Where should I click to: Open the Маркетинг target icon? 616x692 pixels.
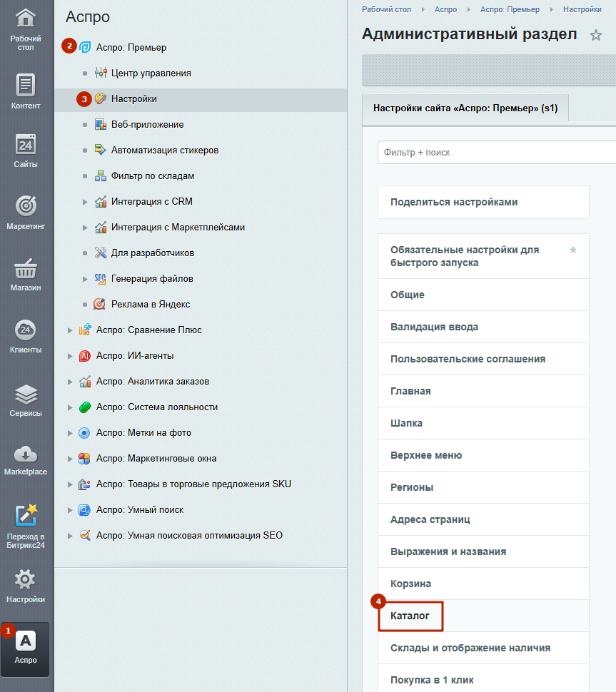coord(26,205)
